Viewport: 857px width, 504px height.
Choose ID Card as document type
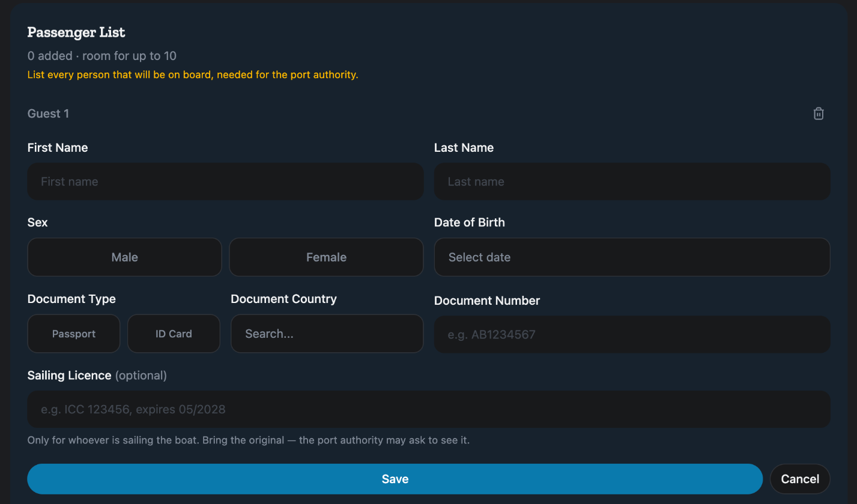tap(174, 334)
